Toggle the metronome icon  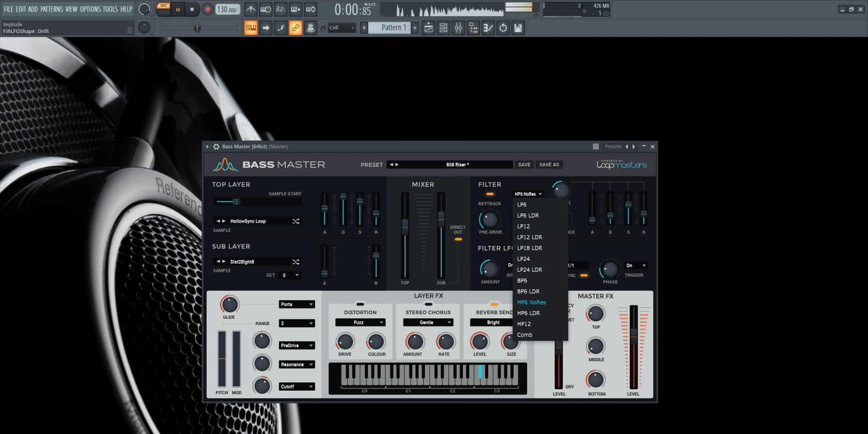point(251,9)
